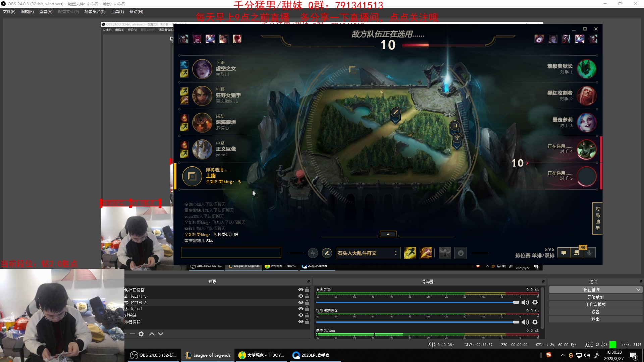This screenshot has width=644, height=362.
Task: Click the chat bubble icon in League client
Action: [x=564, y=253]
